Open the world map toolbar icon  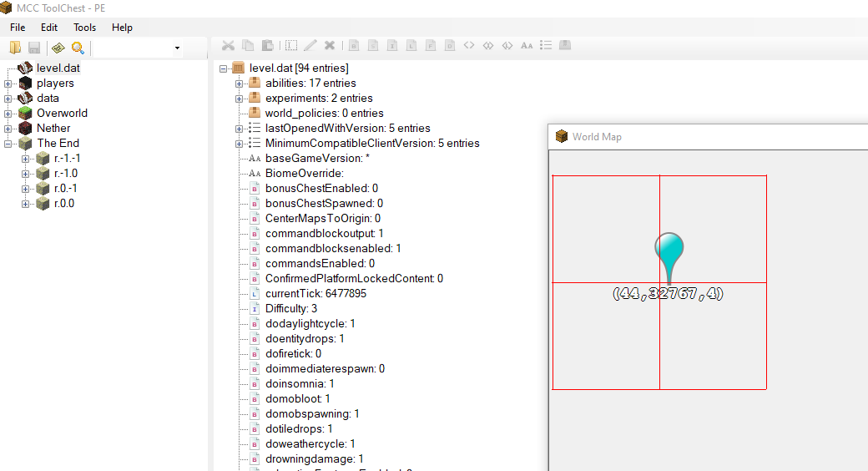click(58, 48)
